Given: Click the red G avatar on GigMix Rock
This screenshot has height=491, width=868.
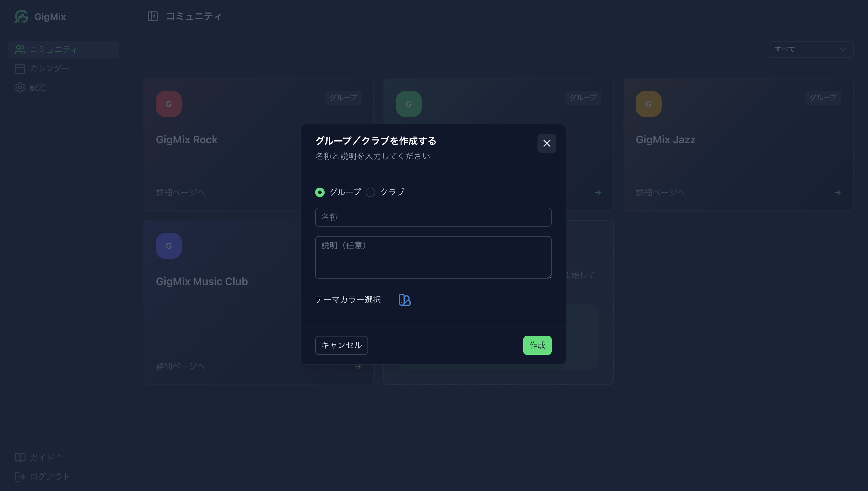Looking at the screenshot, I should click(169, 104).
